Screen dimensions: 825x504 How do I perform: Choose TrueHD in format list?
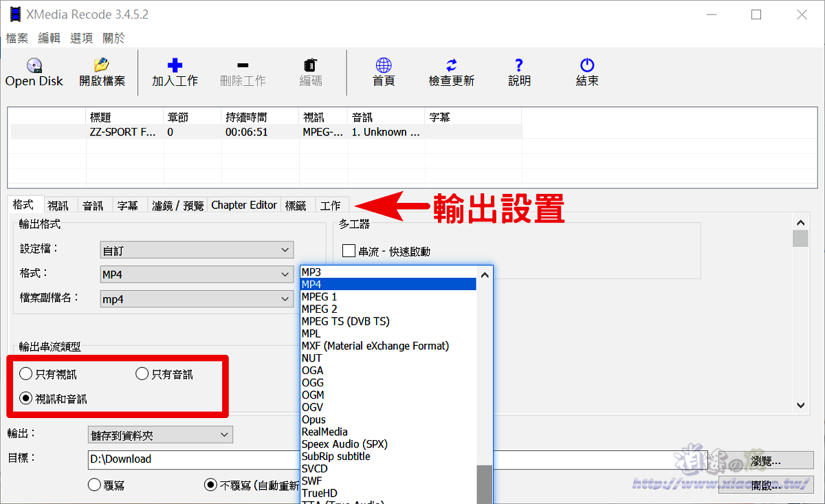click(x=388, y=493)
